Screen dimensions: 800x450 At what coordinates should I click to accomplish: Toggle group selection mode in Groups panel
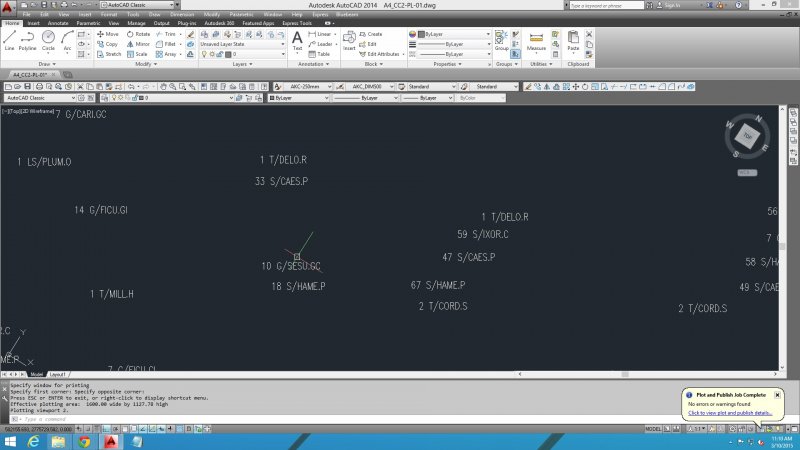point(515,54)
